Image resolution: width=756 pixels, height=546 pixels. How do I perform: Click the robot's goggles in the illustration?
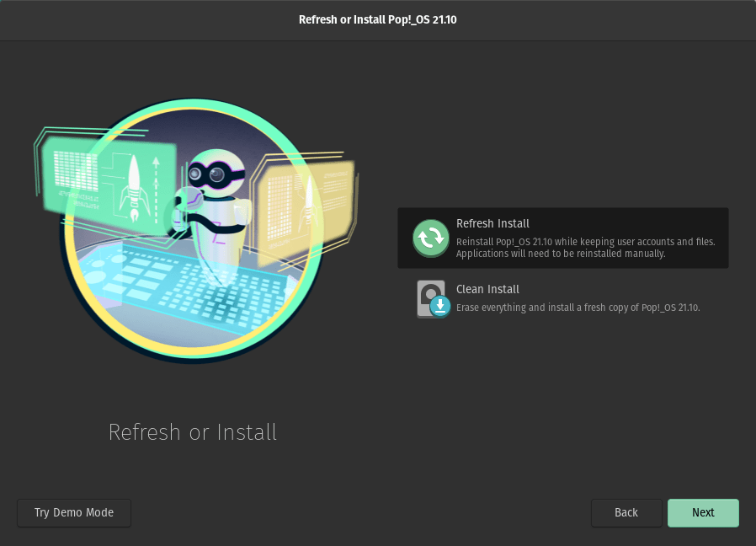pos(211,175)
